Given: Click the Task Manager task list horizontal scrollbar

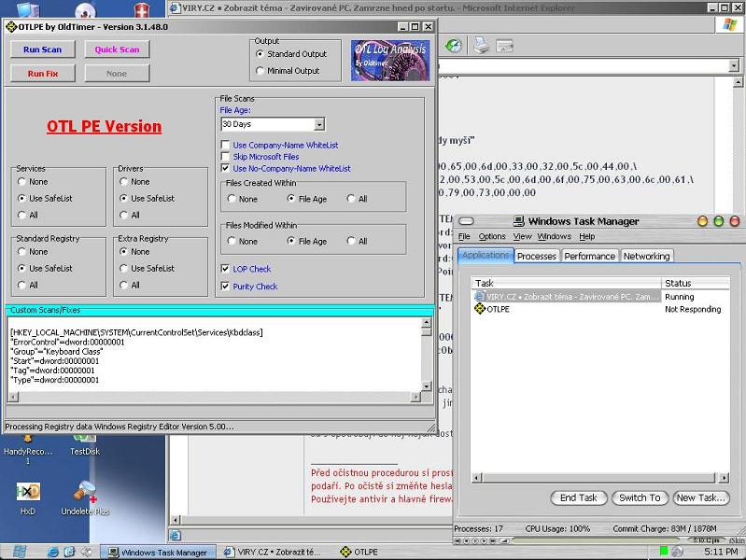Looking at the screenshot, I should pyautogui.click(x=600, y=477).
